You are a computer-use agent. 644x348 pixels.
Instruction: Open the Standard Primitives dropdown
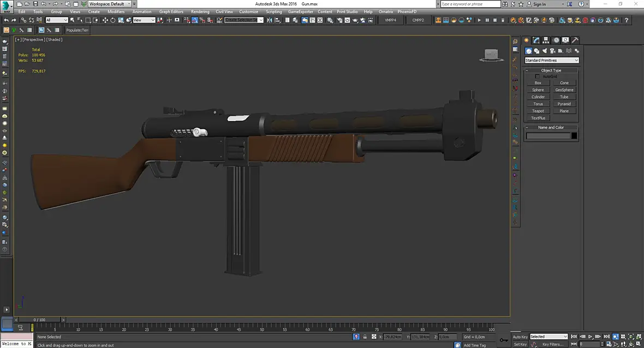click(x=552, y=61)
